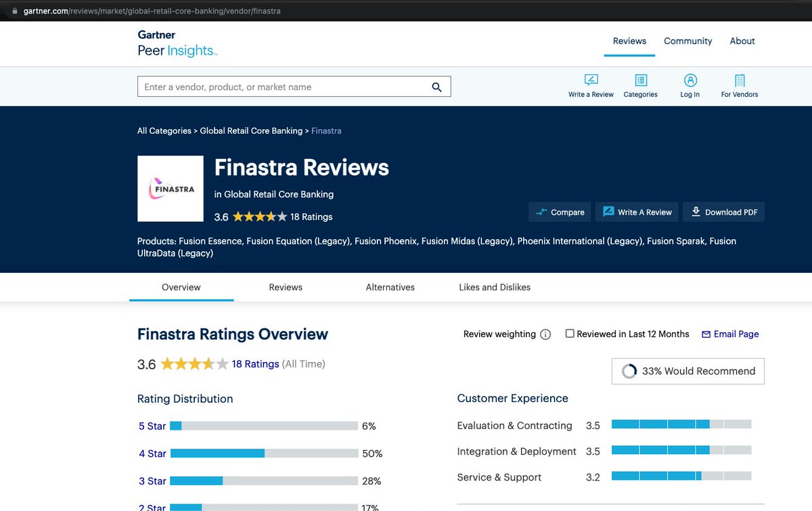
Task: Click the 6% value for 5 Star
Action: point(369,426)
